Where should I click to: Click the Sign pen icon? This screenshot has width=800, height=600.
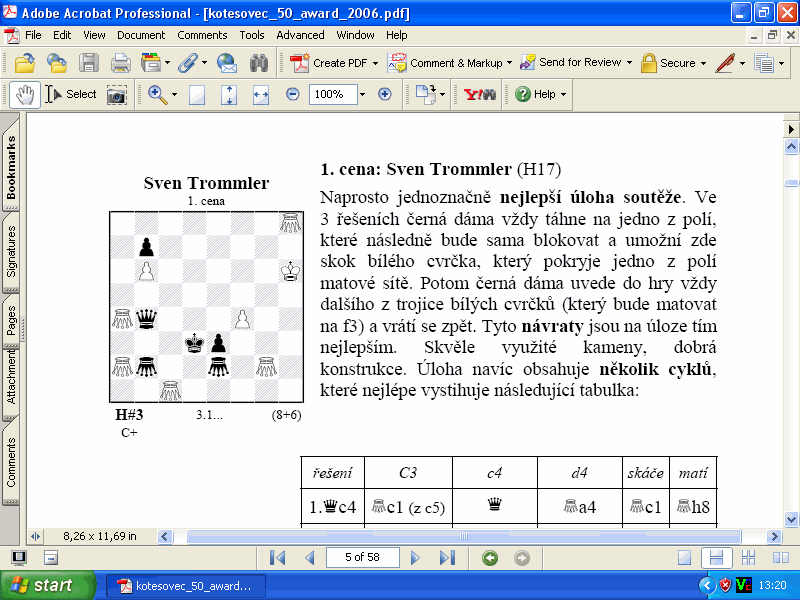[725, 63]
